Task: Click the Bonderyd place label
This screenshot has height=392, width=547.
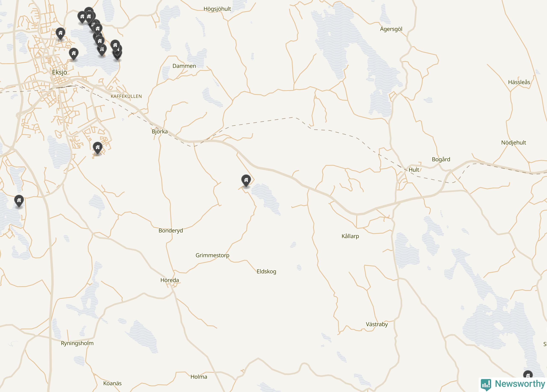Action: coord(171,230)
